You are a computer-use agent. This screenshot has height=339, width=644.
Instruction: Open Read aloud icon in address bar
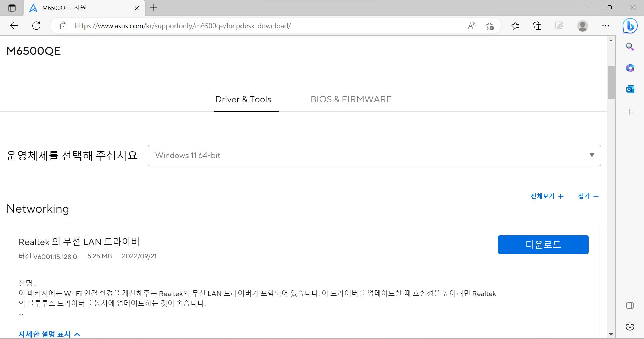[x=472, y=26]
